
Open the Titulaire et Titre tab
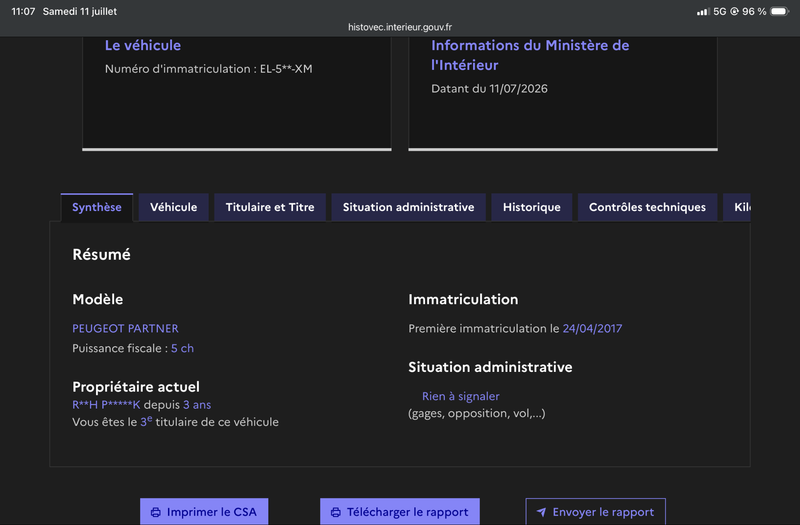pyautogui.click(x=270, y=207)
